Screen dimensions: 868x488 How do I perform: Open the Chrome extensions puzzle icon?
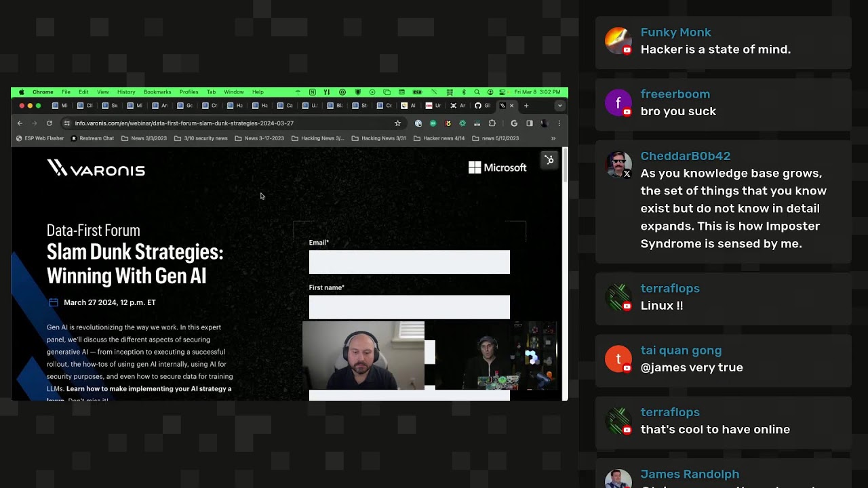pos(492,123)
